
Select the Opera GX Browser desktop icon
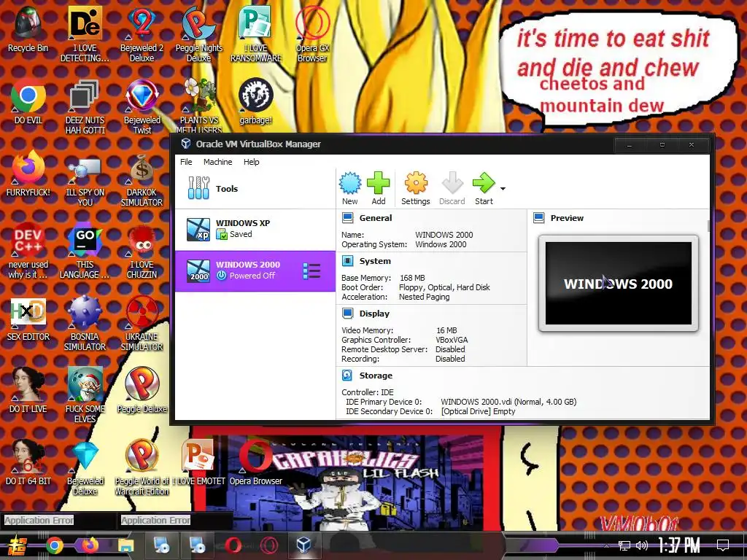312,34
